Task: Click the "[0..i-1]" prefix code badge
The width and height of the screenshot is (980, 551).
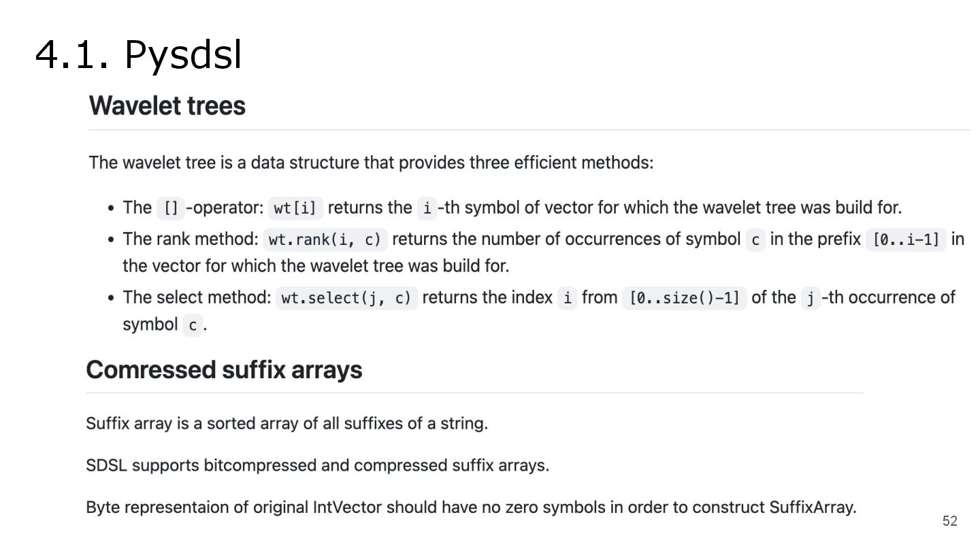Action: [905, 240]
